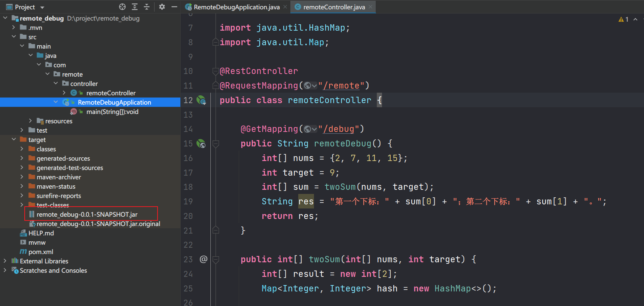
Task: Open the "/remote" mapping URL link
Action: (x=341, y=86)
